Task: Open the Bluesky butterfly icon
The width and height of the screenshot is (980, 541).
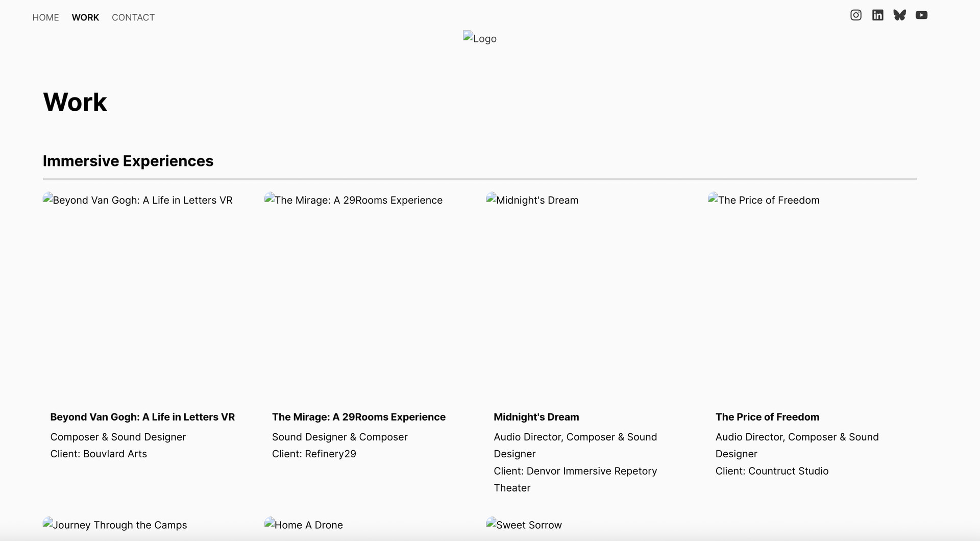Action: tap(900, 15)
